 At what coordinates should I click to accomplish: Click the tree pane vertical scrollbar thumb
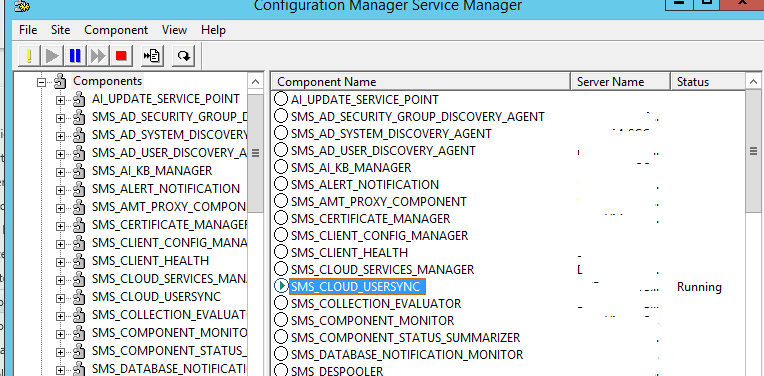[255, 153]
